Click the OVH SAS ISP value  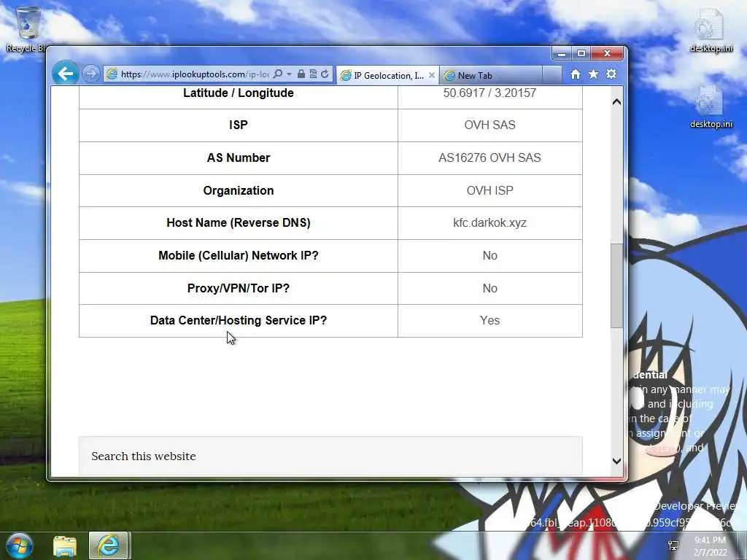pyautogui.click(x=489, y=125)
